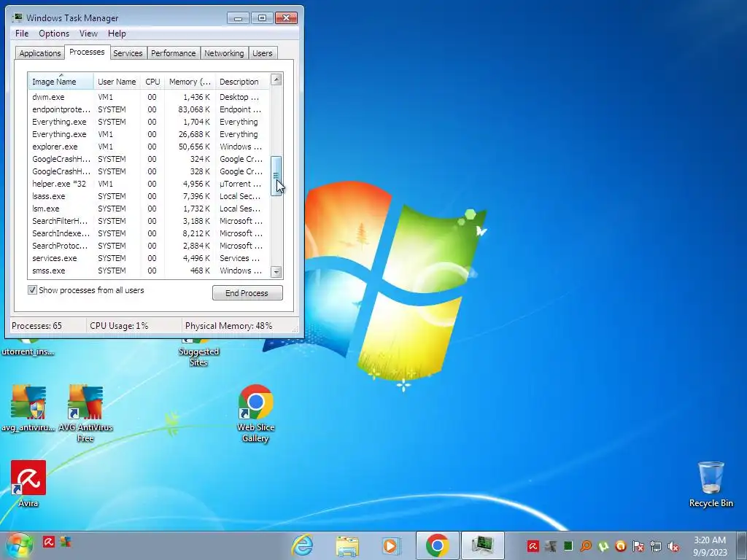Click the Show desktop strip beside the clock
Screen dimensions: 747x560
coord(742,546)
